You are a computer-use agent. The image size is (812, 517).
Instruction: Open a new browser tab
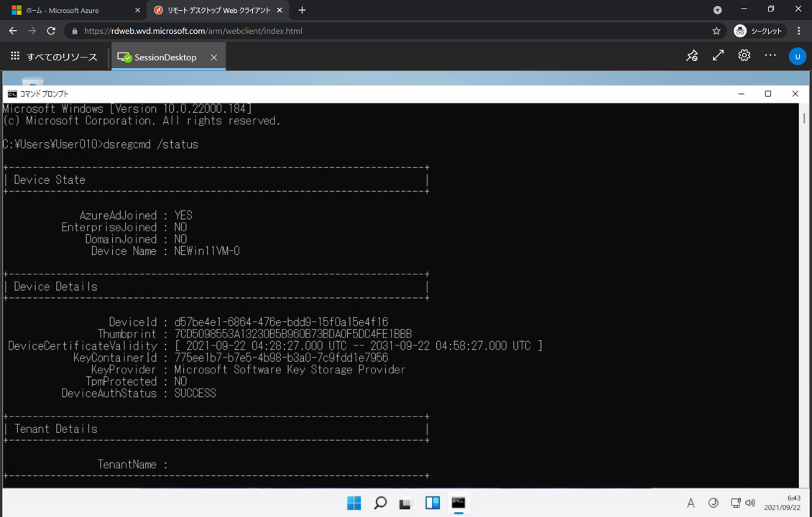302,11
